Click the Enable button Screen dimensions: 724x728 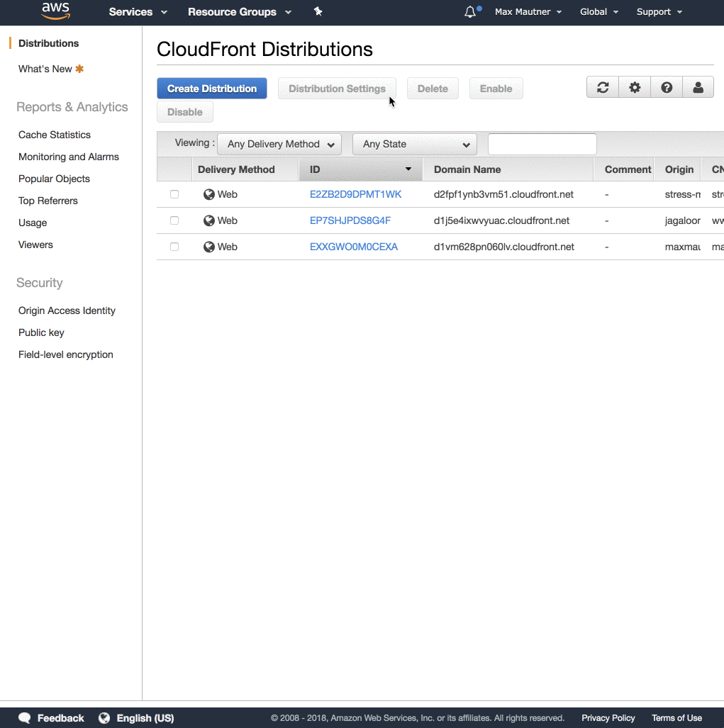click(x=496, y=88)
